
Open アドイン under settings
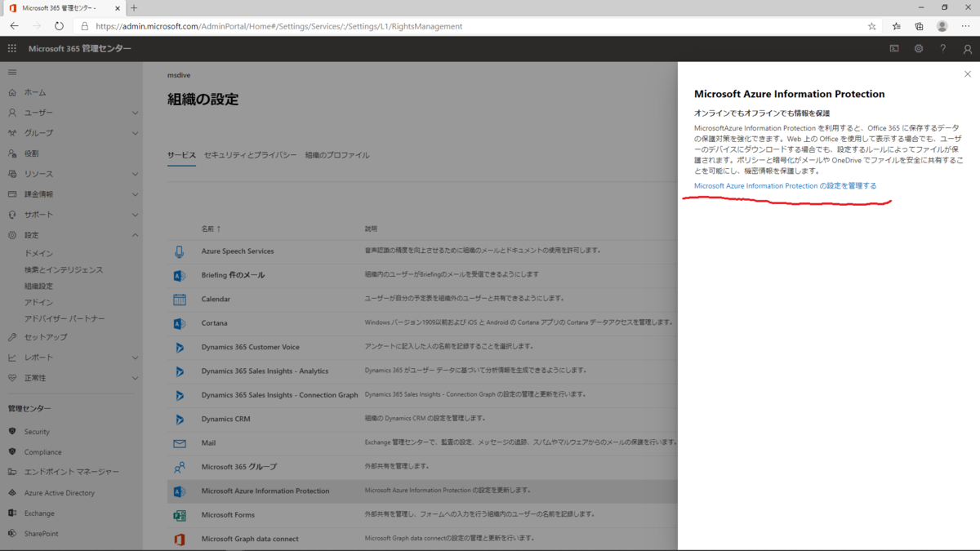pyautogui.click(x=38, y=303)
